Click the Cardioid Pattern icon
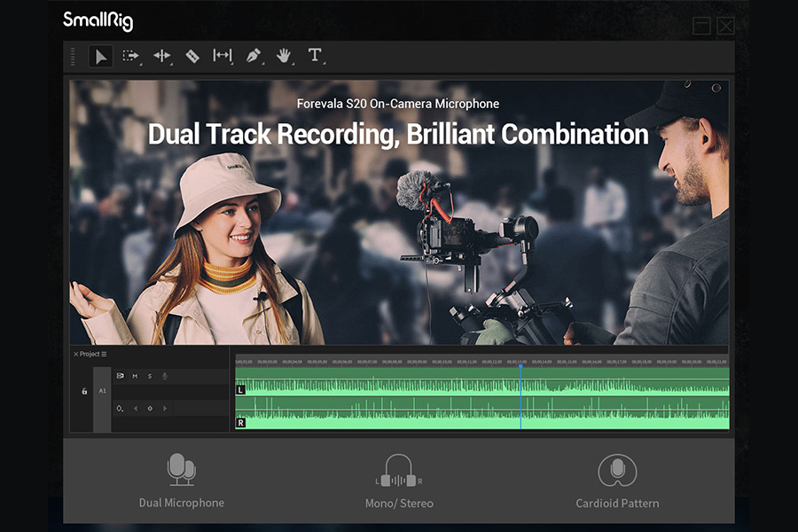 617,471
